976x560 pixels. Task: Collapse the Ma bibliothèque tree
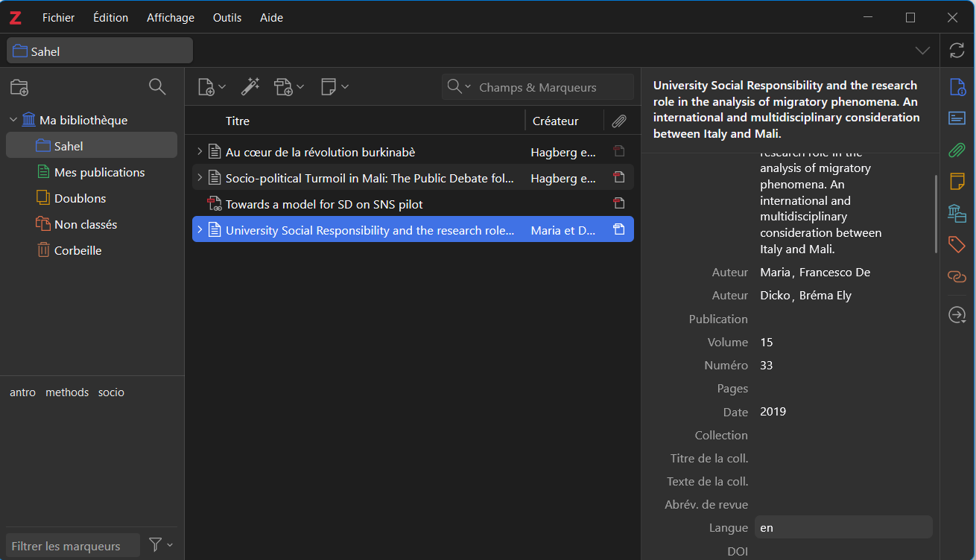(x=13, y=120)
